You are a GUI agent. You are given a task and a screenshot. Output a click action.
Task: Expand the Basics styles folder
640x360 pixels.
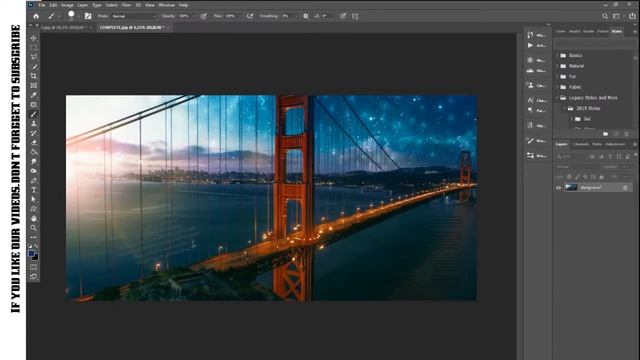[557, 56]
